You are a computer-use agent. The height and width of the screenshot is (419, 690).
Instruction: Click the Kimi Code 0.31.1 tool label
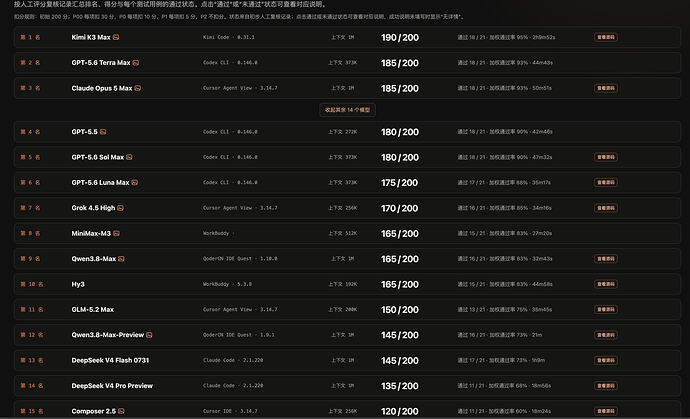[228, 37]
